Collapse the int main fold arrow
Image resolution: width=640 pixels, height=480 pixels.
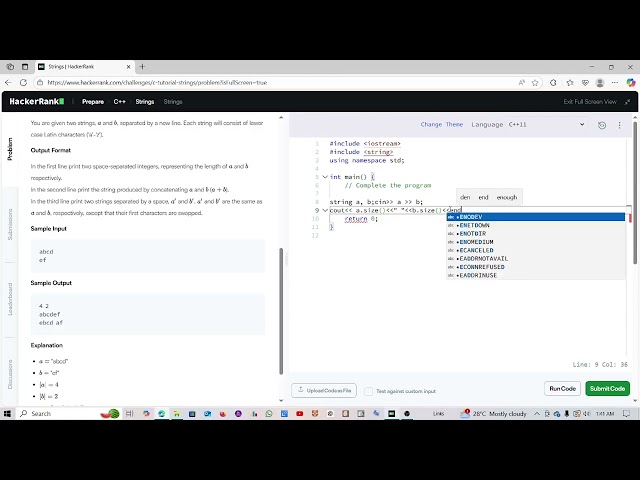point(325,177)
